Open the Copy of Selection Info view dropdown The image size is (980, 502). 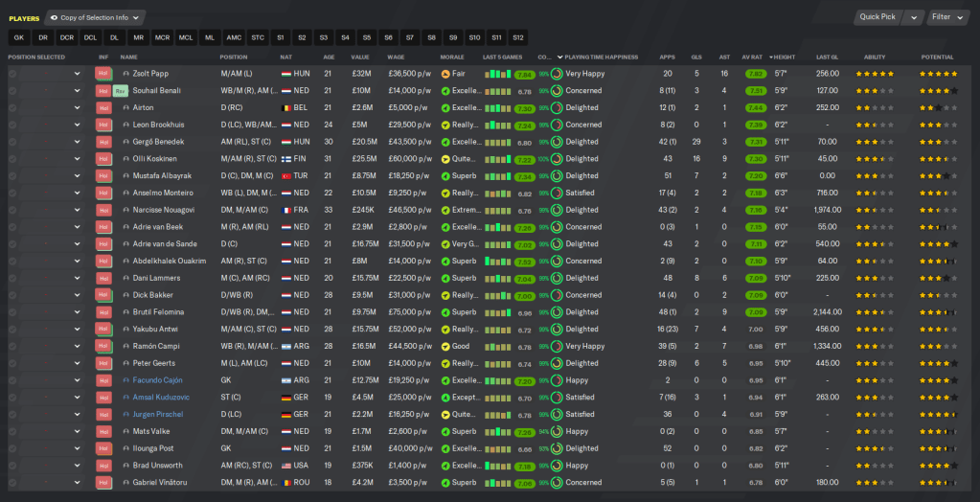click(96, 17)
